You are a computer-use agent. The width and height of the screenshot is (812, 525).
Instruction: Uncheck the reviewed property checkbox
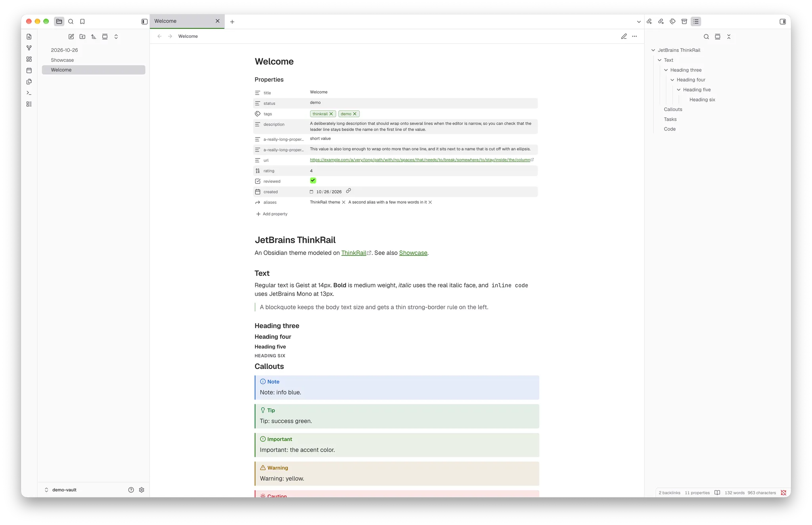point(313,180)
